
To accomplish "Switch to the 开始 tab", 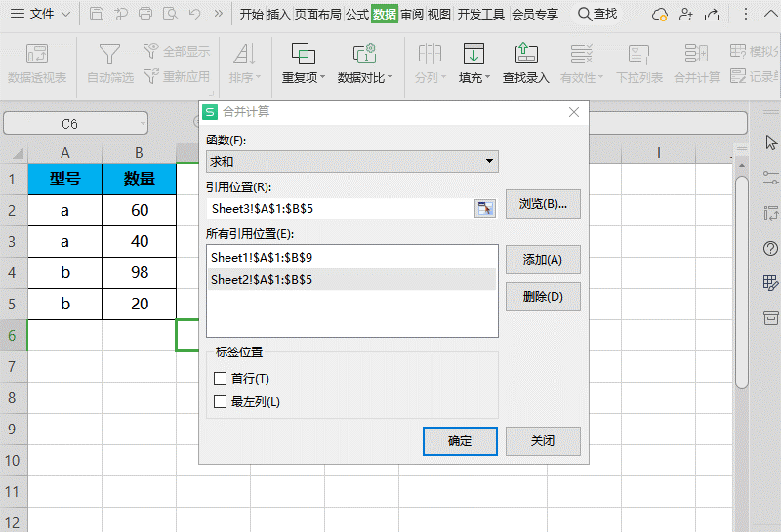I will pyautogui.click(x=252, y=14).
